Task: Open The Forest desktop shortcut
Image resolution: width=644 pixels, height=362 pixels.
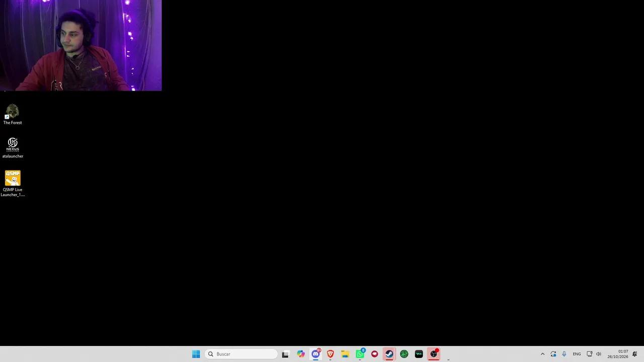Action: [x=13, y=115]
